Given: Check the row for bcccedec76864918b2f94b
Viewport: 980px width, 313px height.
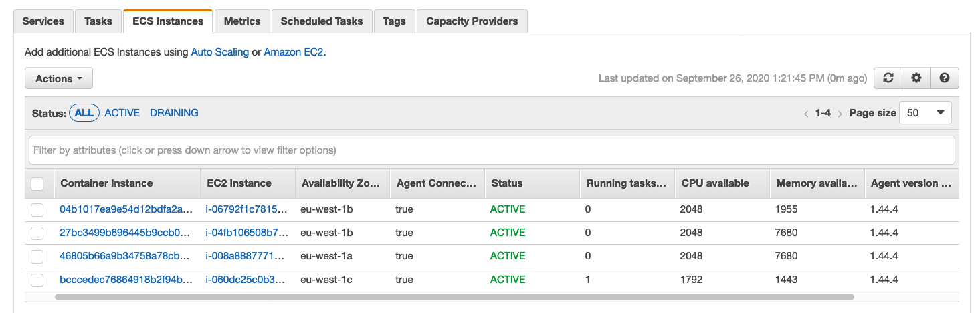Looking at the screenshot, I should coord(37,280).
